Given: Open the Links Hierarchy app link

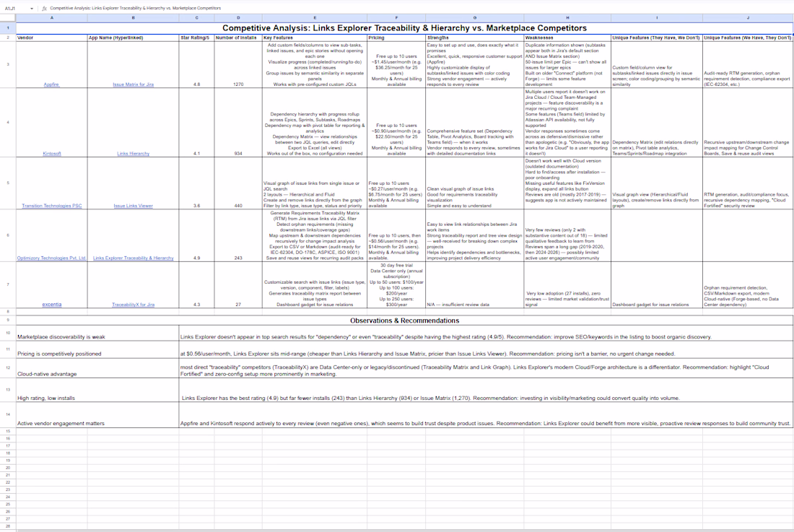Looking at the screenshot, I should tap(134, 153).
